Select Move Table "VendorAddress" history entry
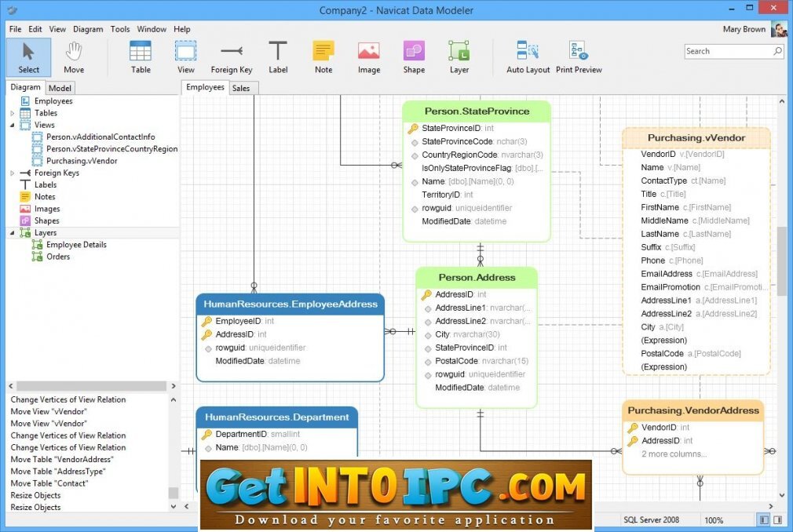Viewport: 793px width, 532px height. (x=62, y=459)
